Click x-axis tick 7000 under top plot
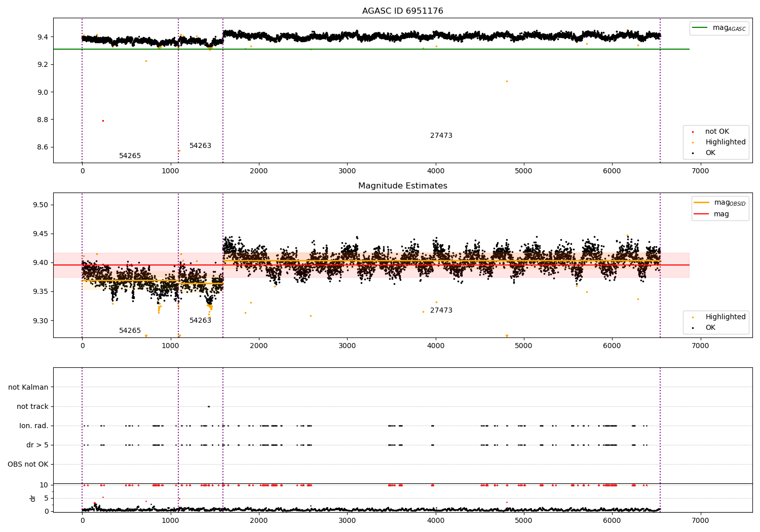The height and width of the screenshot is (532, 760). (700, 171)
